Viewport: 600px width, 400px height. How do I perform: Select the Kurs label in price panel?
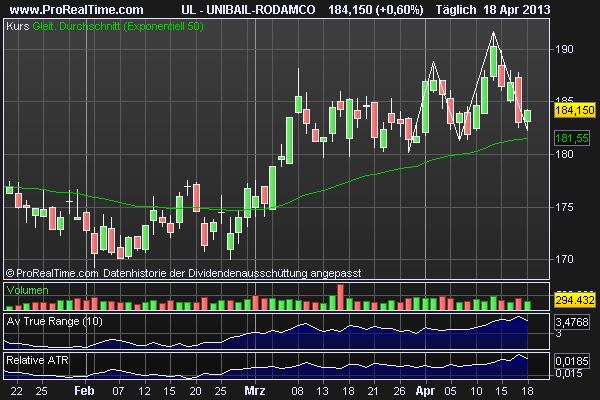click(x=18, y=26)
